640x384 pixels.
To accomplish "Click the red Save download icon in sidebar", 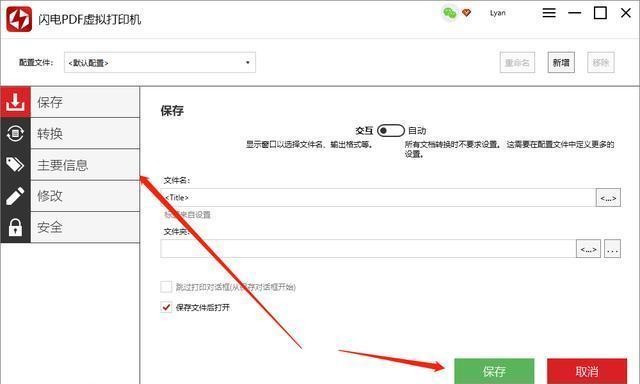I will [x=15, y=102].
